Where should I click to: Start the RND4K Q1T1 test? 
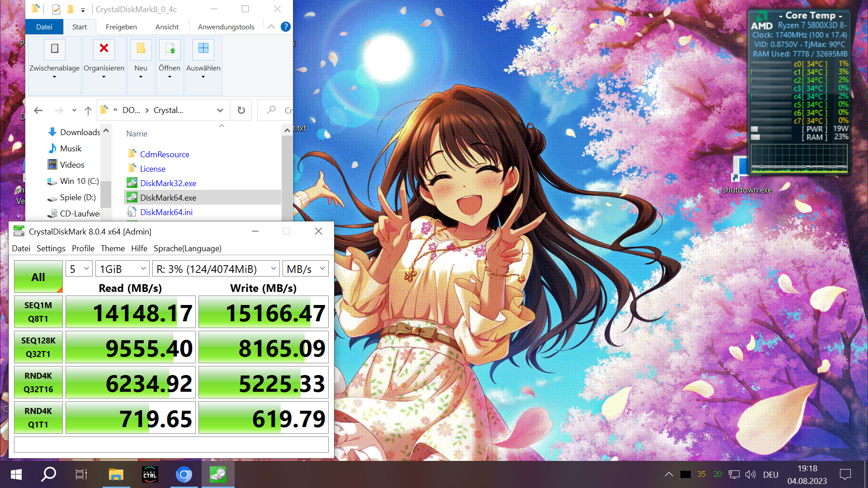click(38, 418)
